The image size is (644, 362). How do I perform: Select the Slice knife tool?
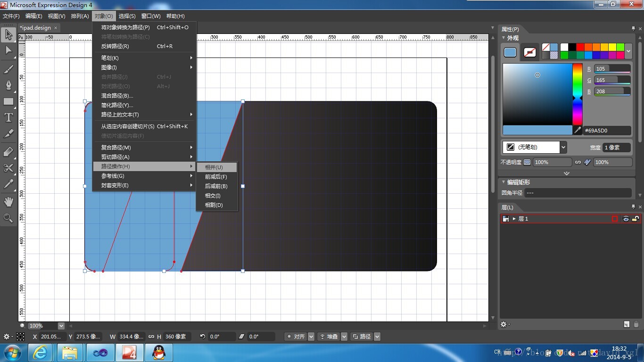8,134
